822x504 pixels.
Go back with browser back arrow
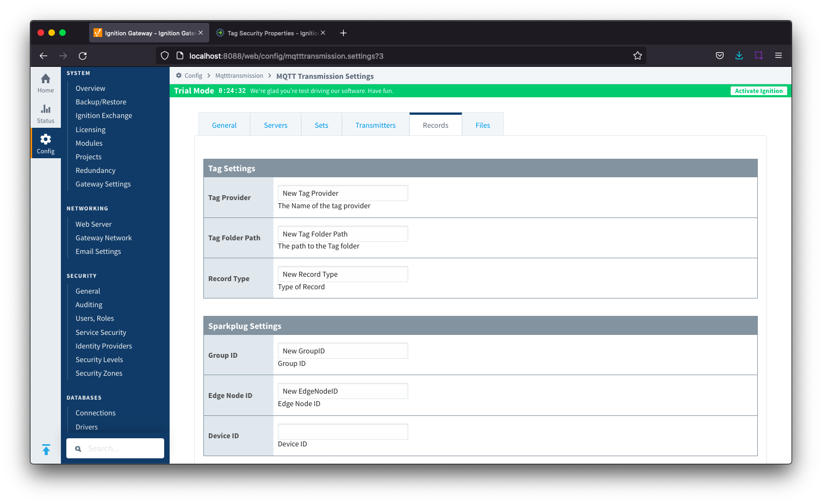coord(43,55)
